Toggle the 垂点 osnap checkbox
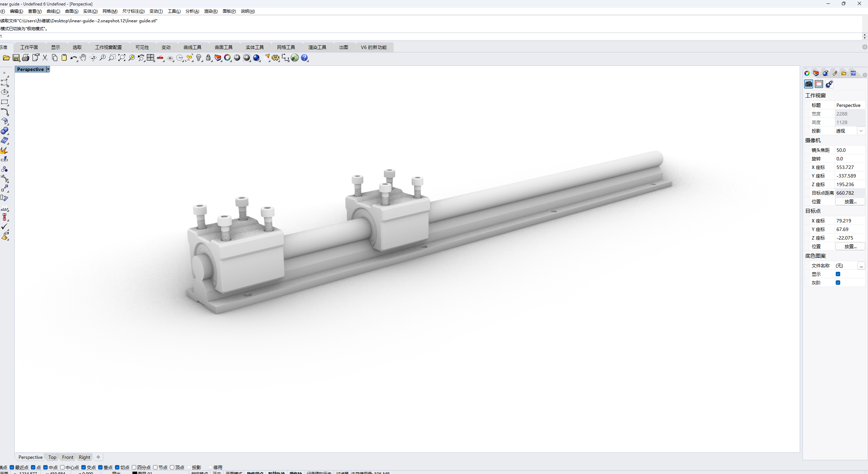This screenshot has width=868, height=474. tap(101, 467)
